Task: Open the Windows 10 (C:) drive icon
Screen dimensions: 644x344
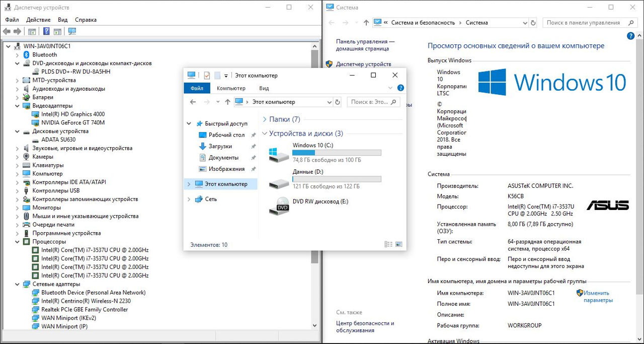Action: (279, 153)
